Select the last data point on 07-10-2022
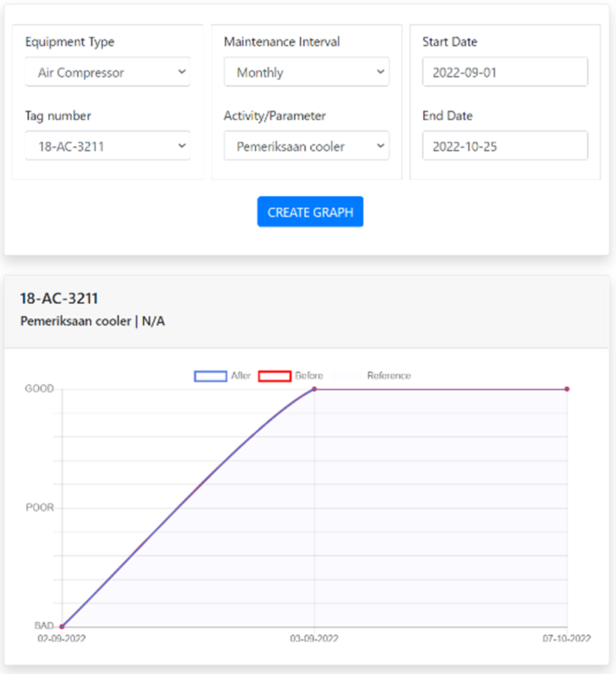 click(x=567, y=388)
